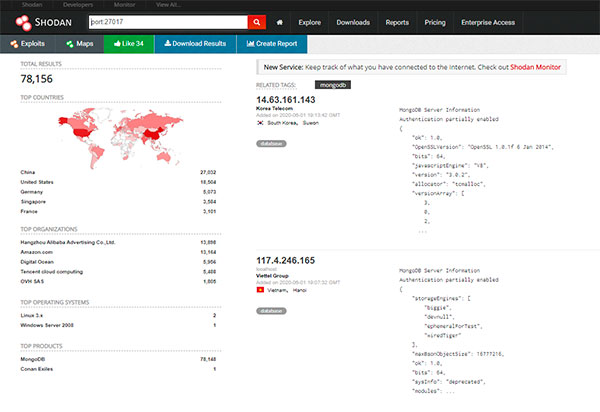This screenshot has width=600, height=412.
Task: Click the world map of top countries
Action: click(x=121, y=138)
